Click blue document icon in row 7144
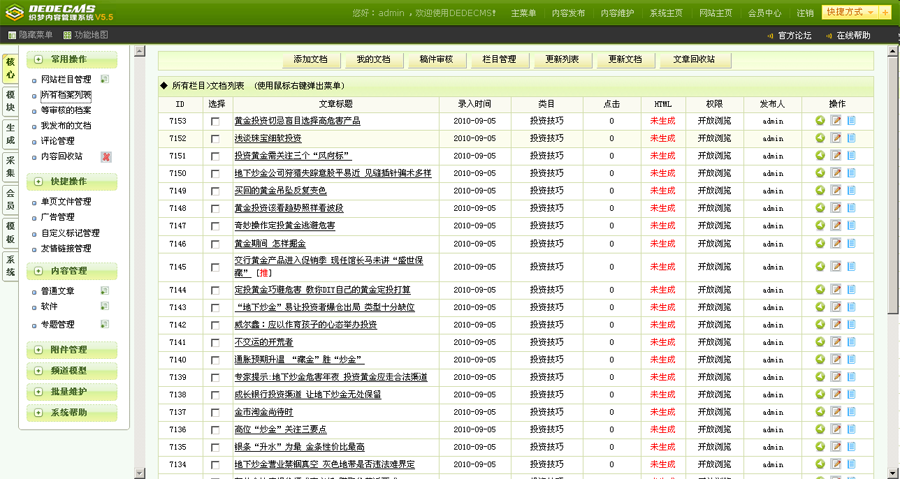This screenshot has height=479, width=900. point(851,290)
